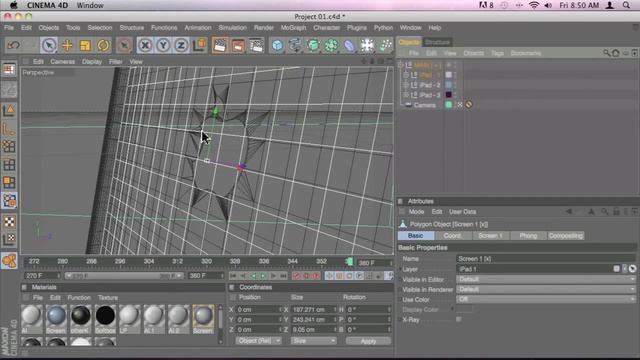
Task: Open the Mac Spotlight search icon
Action: tap(626, 5)
